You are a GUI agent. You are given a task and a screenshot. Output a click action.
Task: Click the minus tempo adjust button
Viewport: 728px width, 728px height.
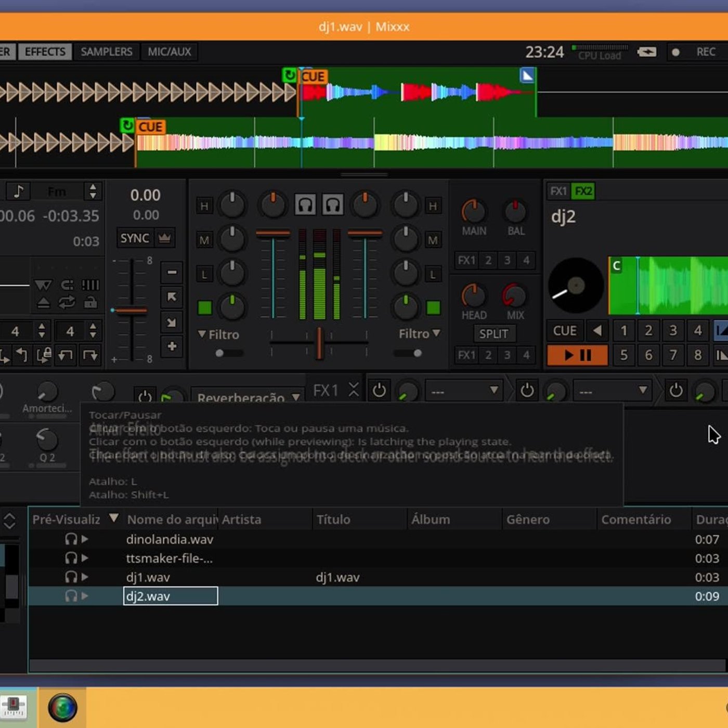172,272
